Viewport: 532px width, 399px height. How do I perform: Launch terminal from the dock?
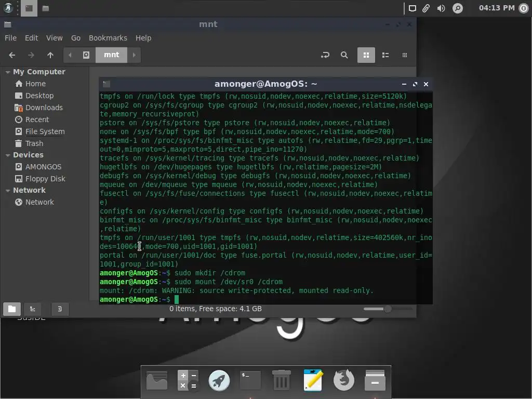(x=250, y=380)
